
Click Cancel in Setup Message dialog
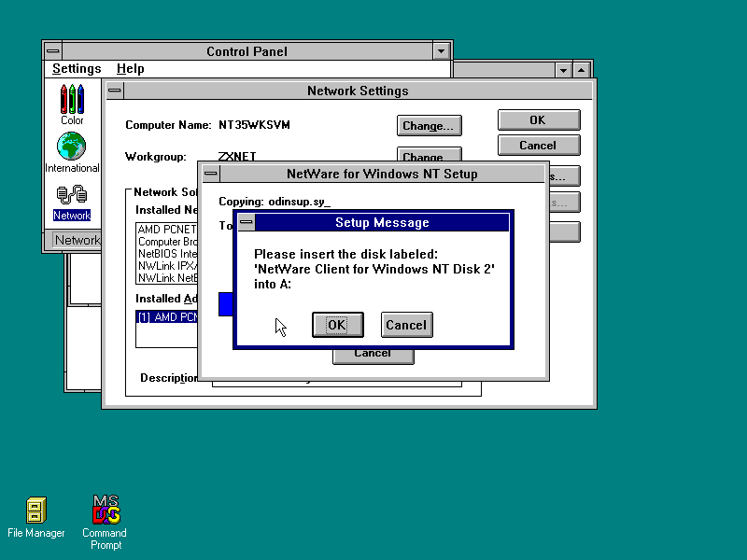(x=407, y=325)
